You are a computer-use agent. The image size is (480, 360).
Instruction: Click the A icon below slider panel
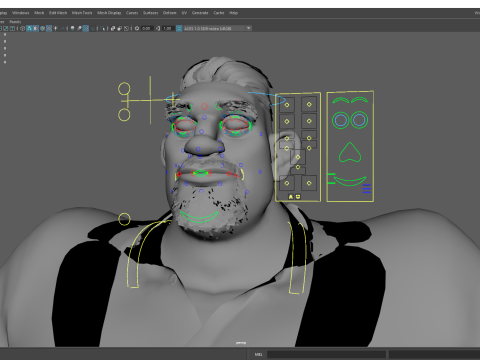(291, 197)
